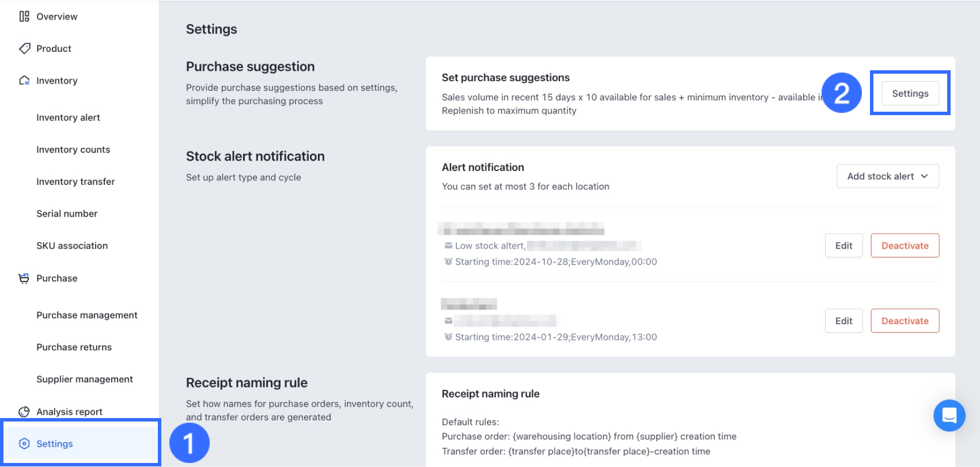
Task: Deactivate the alert starting 2024-01-29
Action: [905, 321]
